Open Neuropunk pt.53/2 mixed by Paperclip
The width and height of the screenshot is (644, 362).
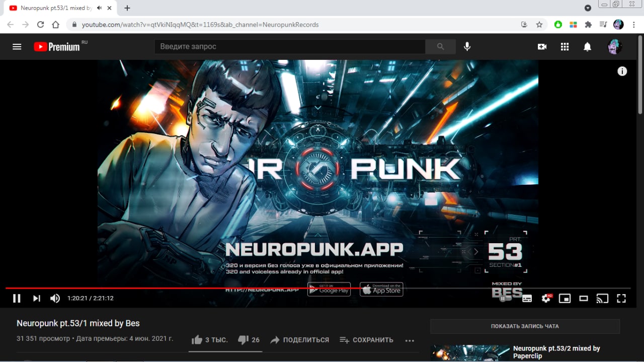[x=556, y=352]
